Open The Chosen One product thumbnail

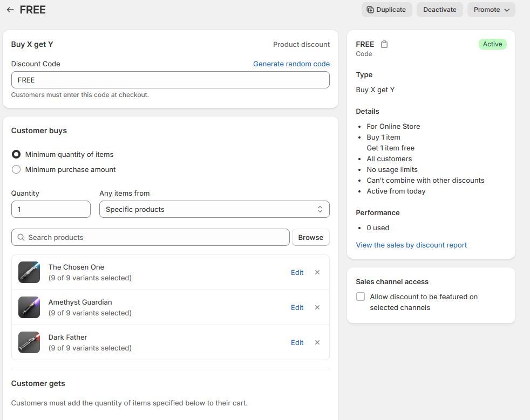(29, 272)
